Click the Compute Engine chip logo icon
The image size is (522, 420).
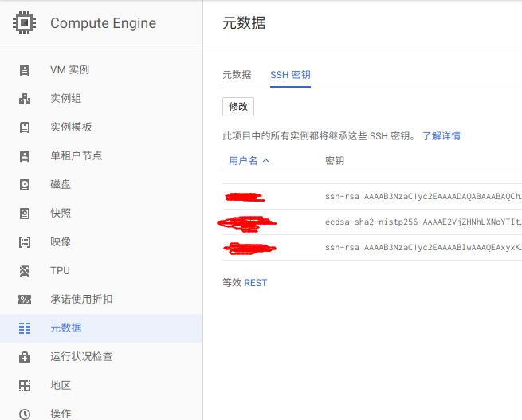[24, 23]
